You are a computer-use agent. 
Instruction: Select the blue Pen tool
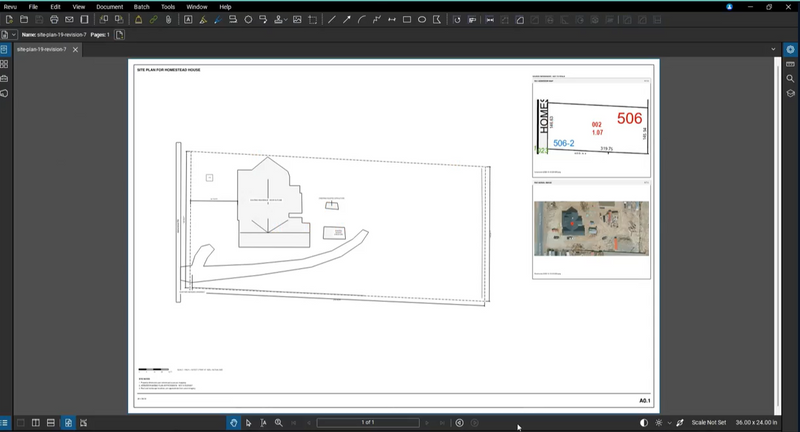(x=218, y=20)
